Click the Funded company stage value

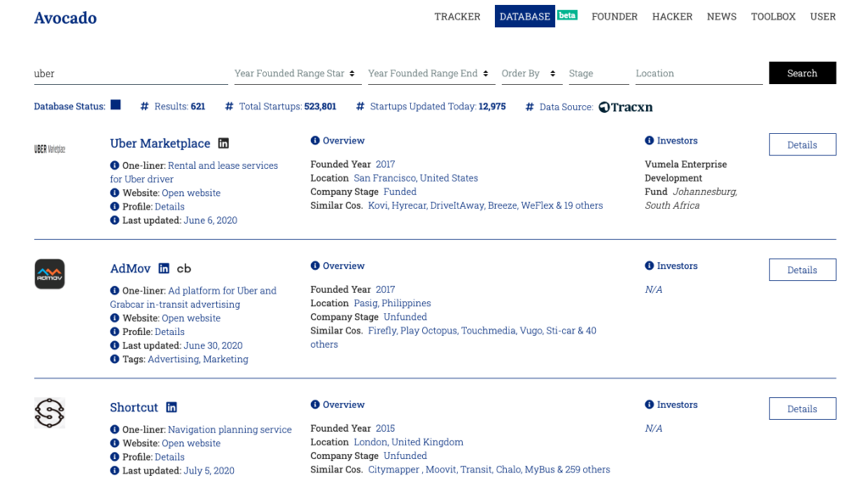[x=400, y=192]
